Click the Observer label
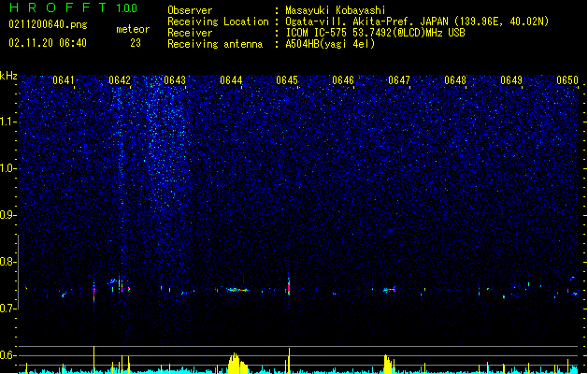This screenshot has width=588, height=374. coord(190,10)
